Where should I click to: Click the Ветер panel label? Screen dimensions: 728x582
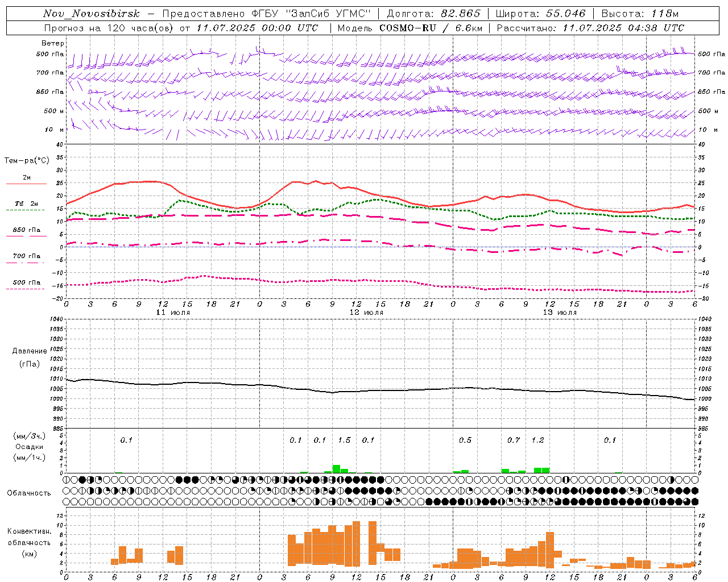pos(52,43)
